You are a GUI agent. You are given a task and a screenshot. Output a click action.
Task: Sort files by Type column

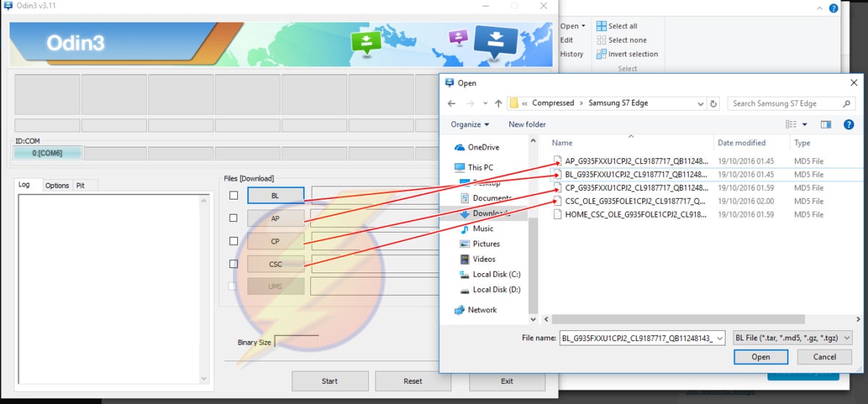point(802,143)
